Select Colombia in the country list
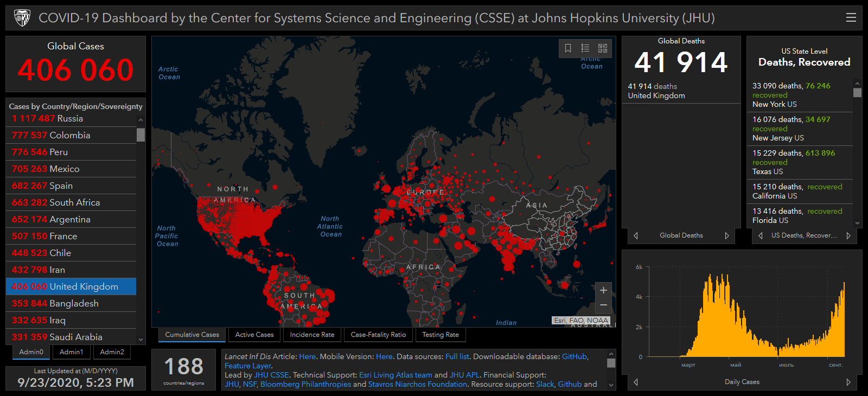 click(x=71, y=135)
